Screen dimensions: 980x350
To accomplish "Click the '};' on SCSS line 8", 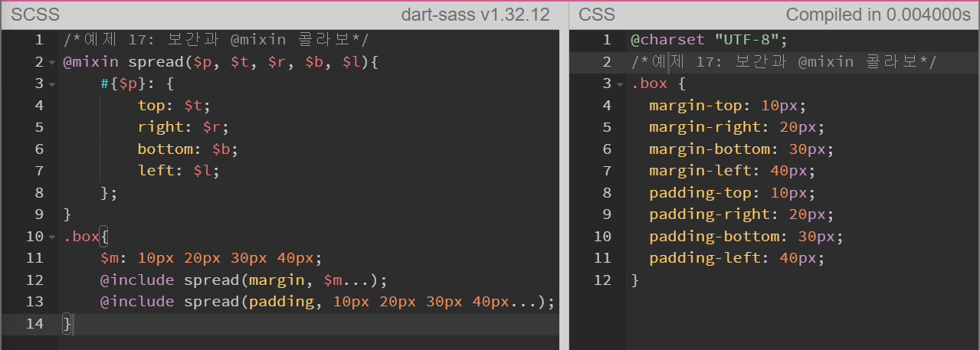I will click(x=109, y=193).
